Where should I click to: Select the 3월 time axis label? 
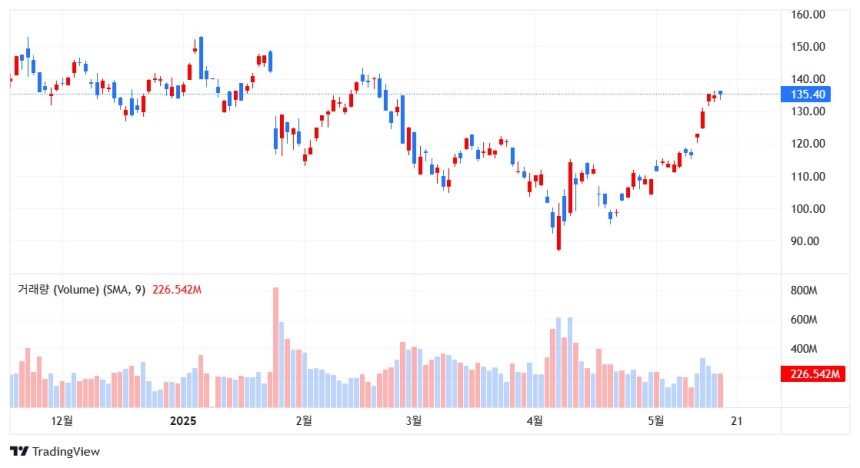[x=414, y=421]
